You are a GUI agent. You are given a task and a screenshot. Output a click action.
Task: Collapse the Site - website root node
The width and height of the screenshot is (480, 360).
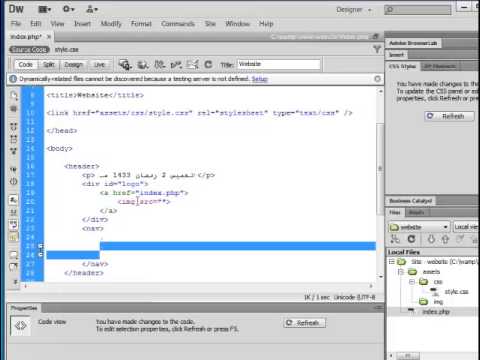pos(392,262)
